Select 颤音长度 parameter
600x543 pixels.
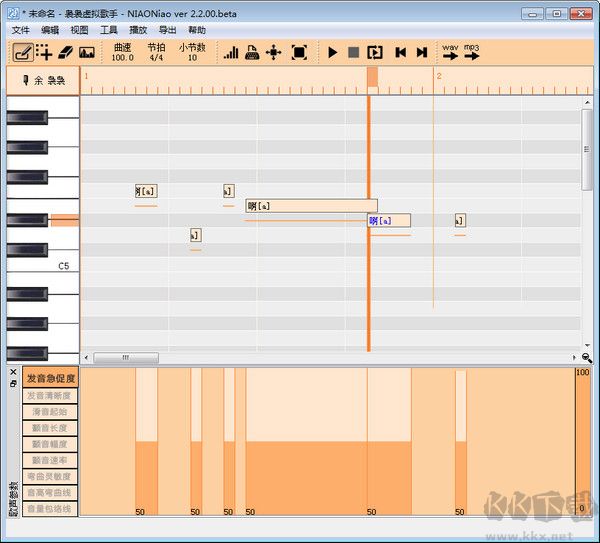pyautogui.click(x=50, y=428)
